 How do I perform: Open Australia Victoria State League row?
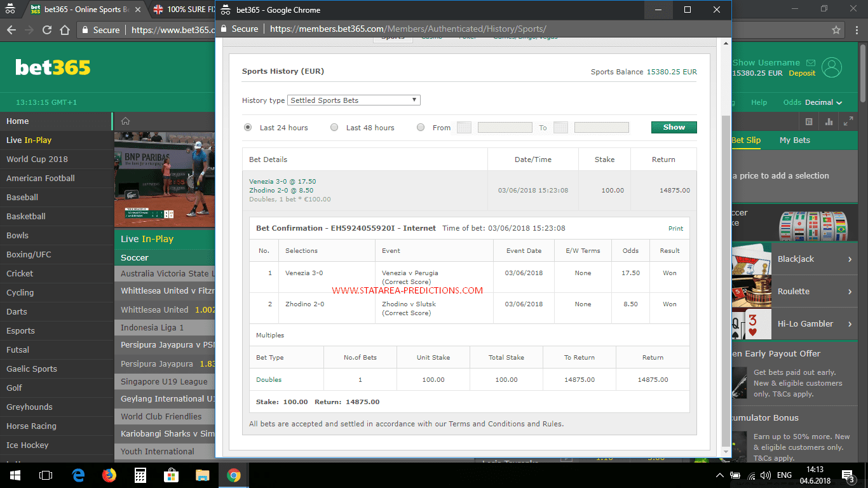click(165, 274)
